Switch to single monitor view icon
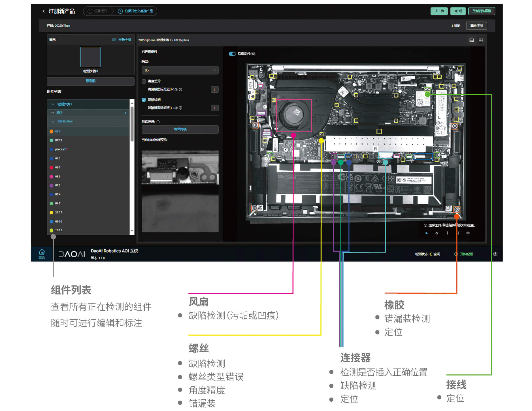Screen dimensions: 532x411 pos(472,40)
